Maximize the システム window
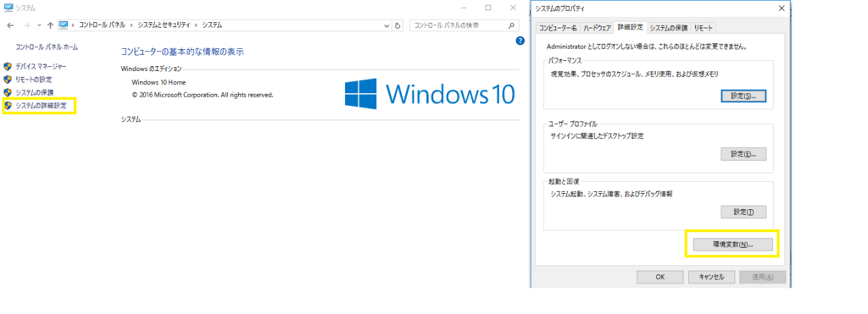This screenshot has height=314, width=868. pos(488,8)
